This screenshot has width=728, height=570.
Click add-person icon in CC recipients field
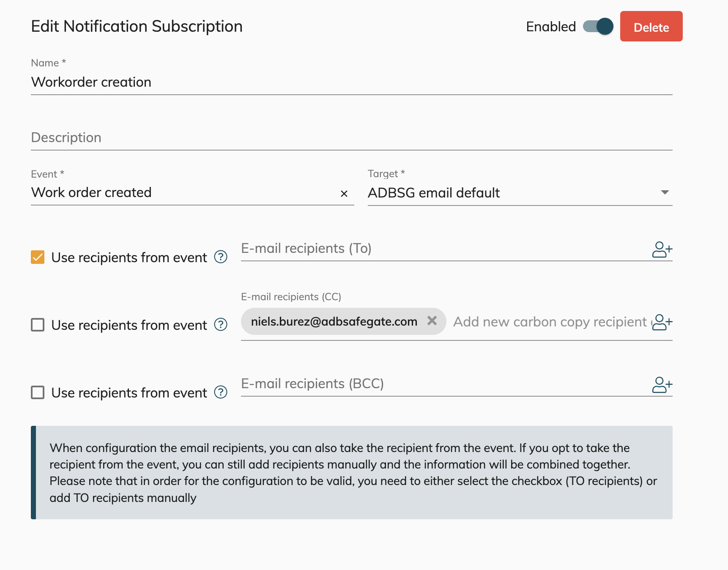pos(662,322)
